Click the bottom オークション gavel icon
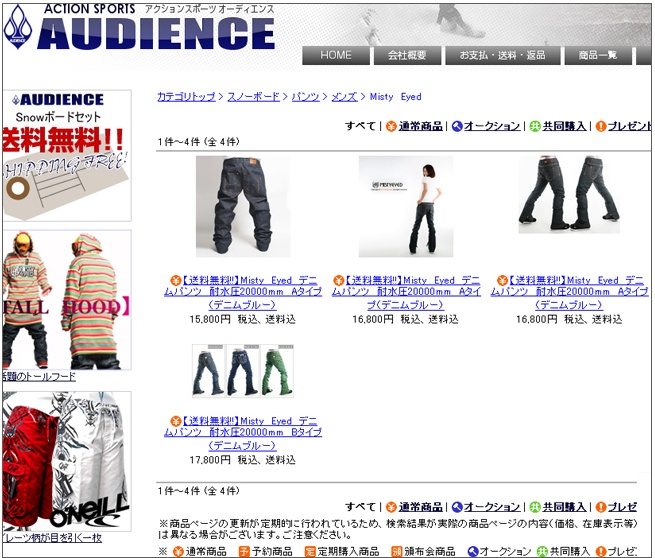 pos(457,507)
